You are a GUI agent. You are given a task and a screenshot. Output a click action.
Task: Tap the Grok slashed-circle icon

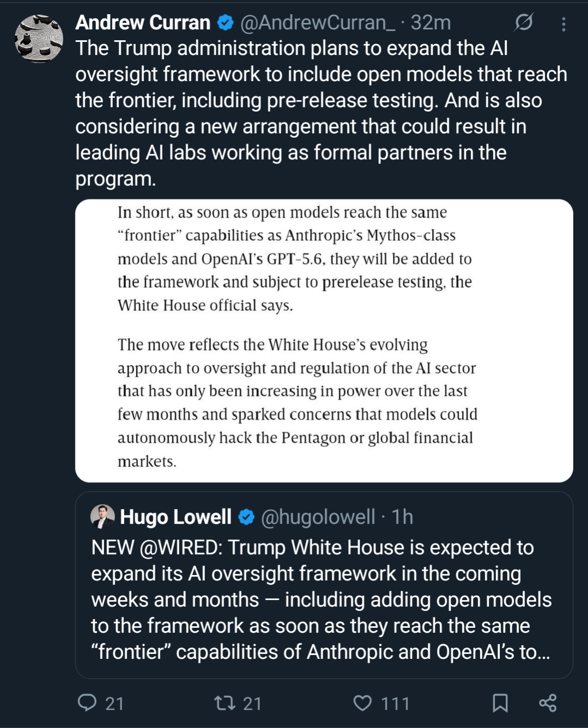524,22
